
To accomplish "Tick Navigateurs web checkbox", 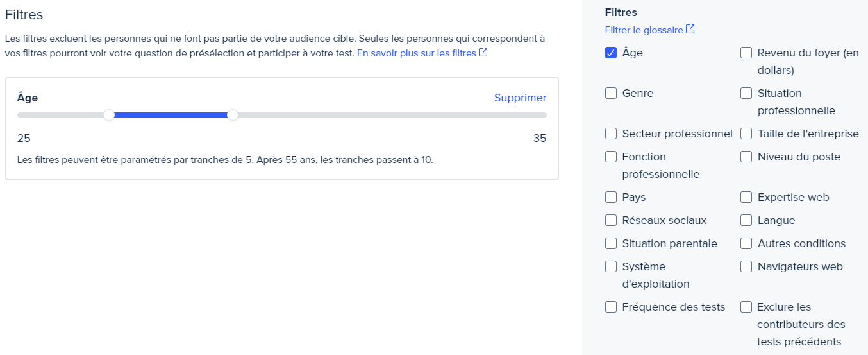I will pos(746,266).
